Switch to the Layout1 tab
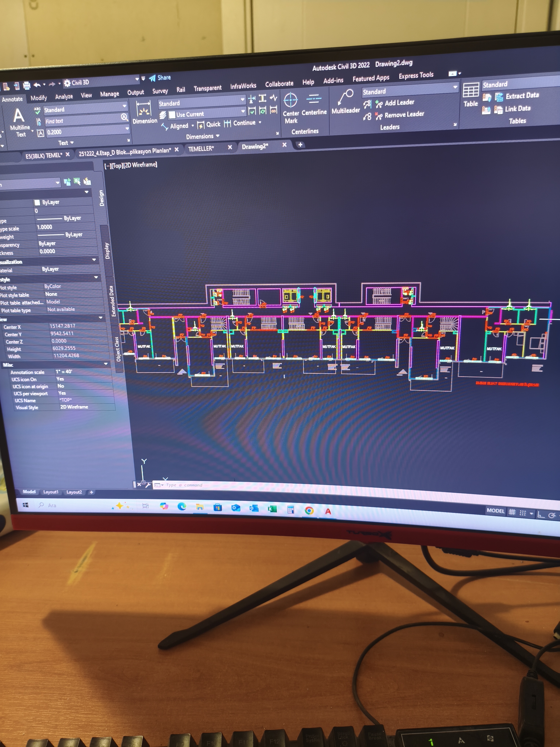 pos(51,492)
